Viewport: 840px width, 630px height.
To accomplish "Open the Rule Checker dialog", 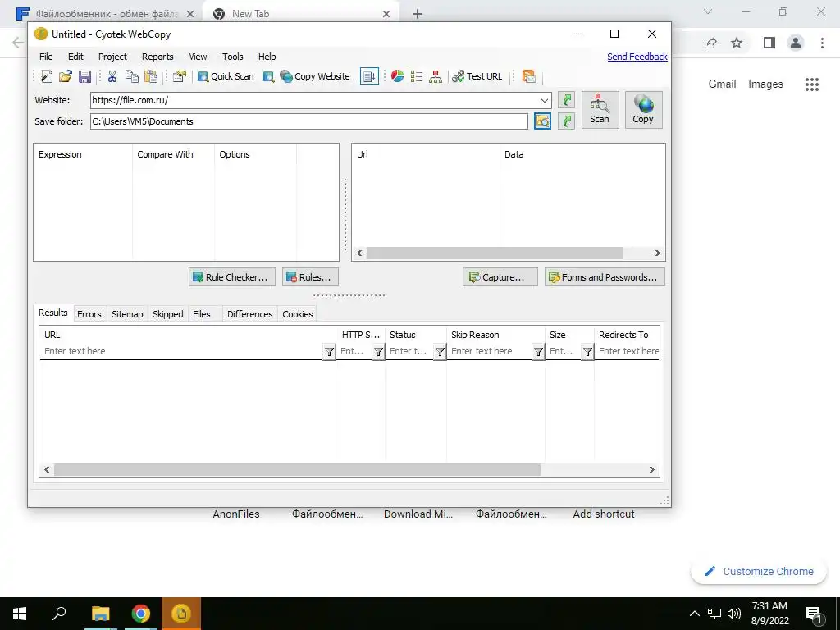I will coord(232,277).
